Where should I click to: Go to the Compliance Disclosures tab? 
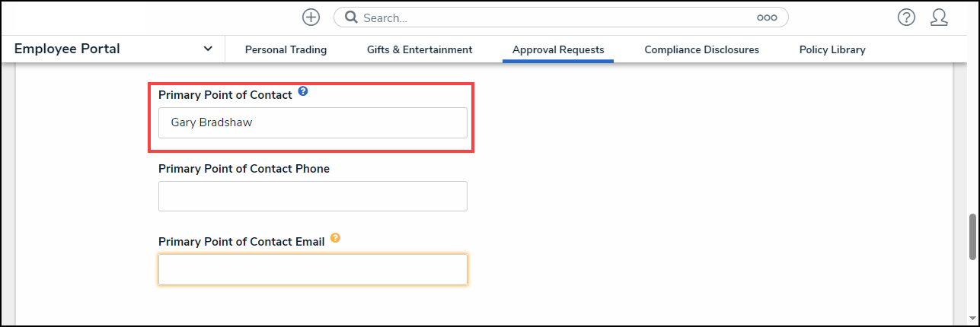coord(701,50)
